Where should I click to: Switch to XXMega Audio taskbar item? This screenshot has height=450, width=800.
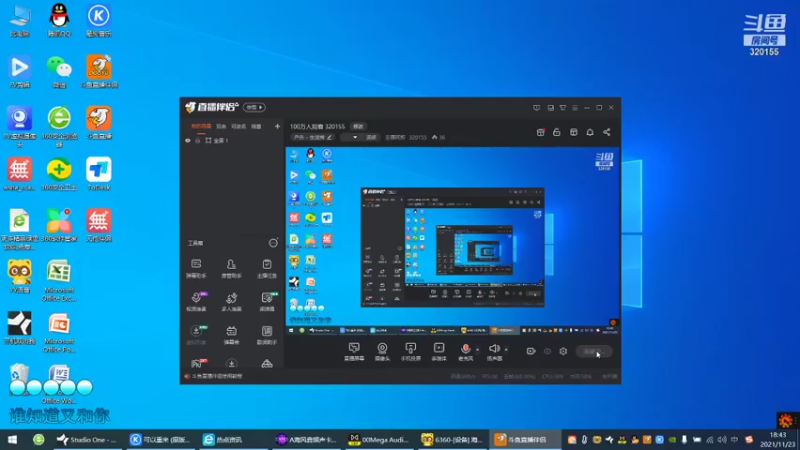pos(380,439)
